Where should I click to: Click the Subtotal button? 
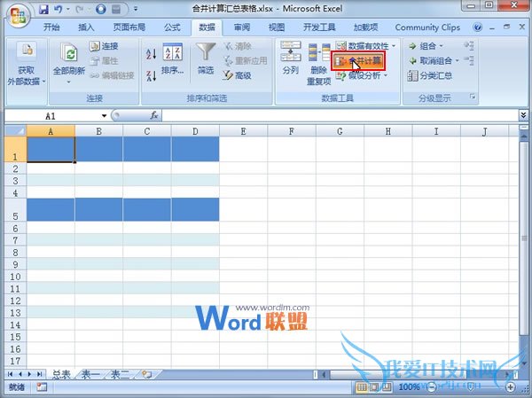429,75
